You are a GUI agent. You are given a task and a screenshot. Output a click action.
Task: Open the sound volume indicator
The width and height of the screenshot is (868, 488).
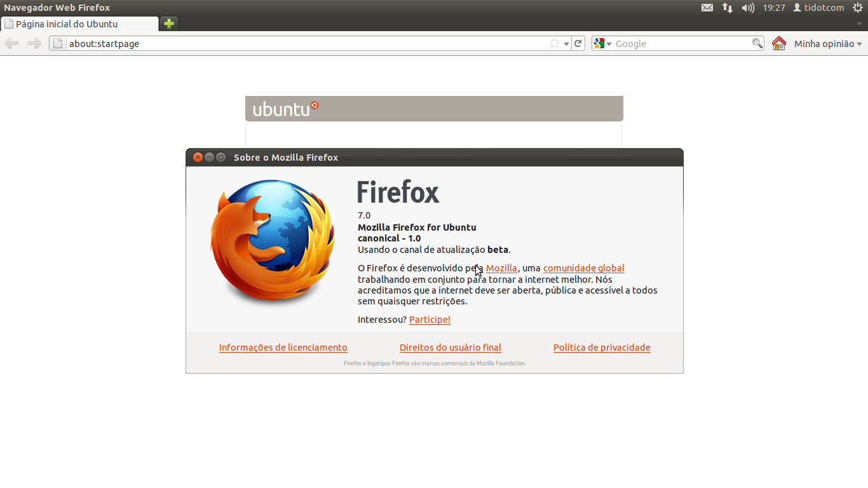748,8
